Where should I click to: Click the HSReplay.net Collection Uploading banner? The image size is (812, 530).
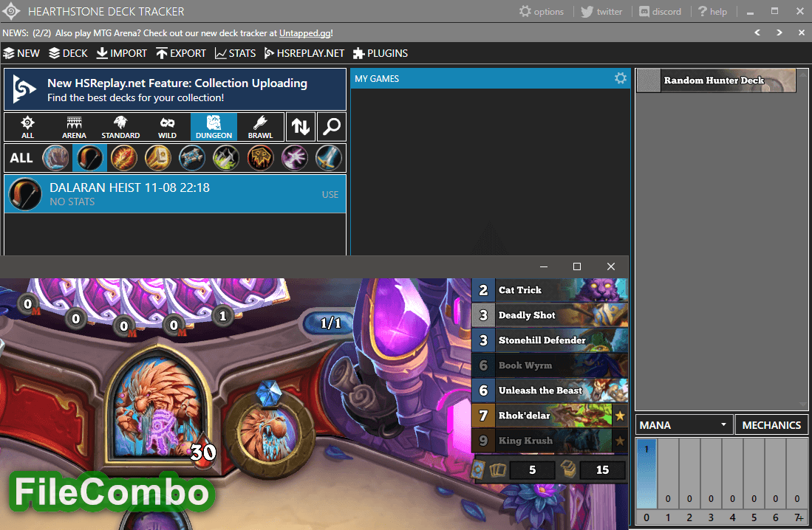click(175, 89)
